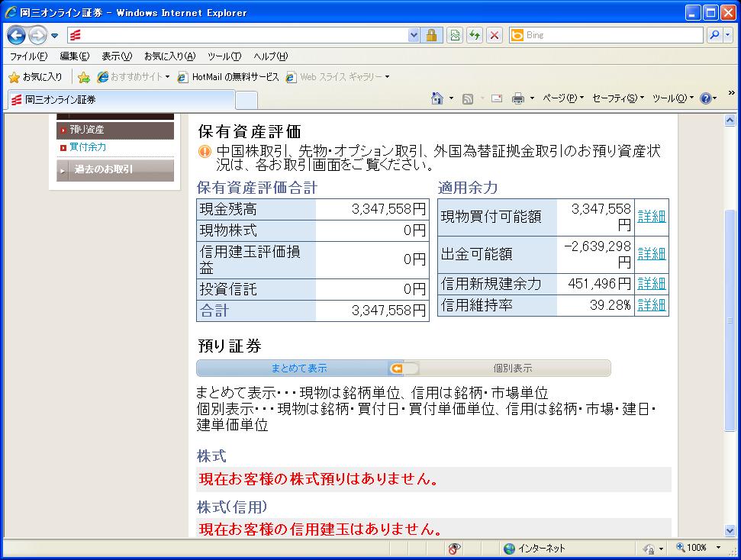741x560 pixels.
Task: Click the security padlock icon in address bar
Action: (x=431, y=35)
